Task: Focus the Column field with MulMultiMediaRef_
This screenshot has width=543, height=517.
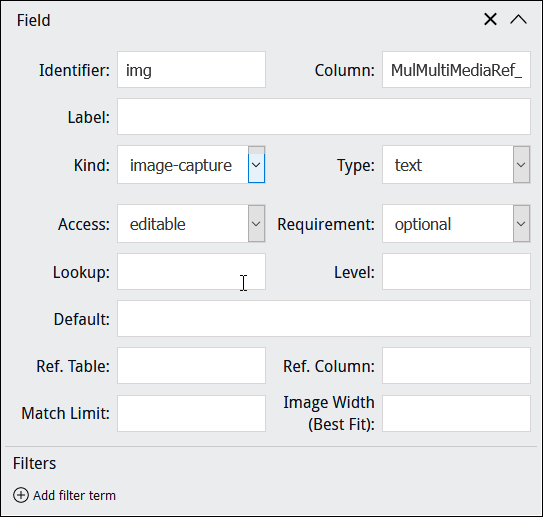Action: tap(456, 70)
